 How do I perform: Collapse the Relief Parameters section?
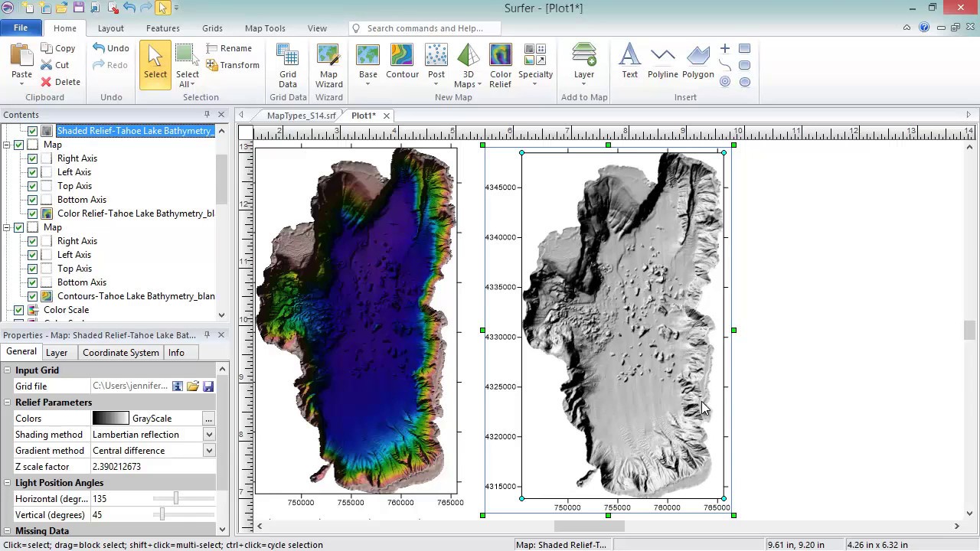pyautogui.click(x=7, y=403)
